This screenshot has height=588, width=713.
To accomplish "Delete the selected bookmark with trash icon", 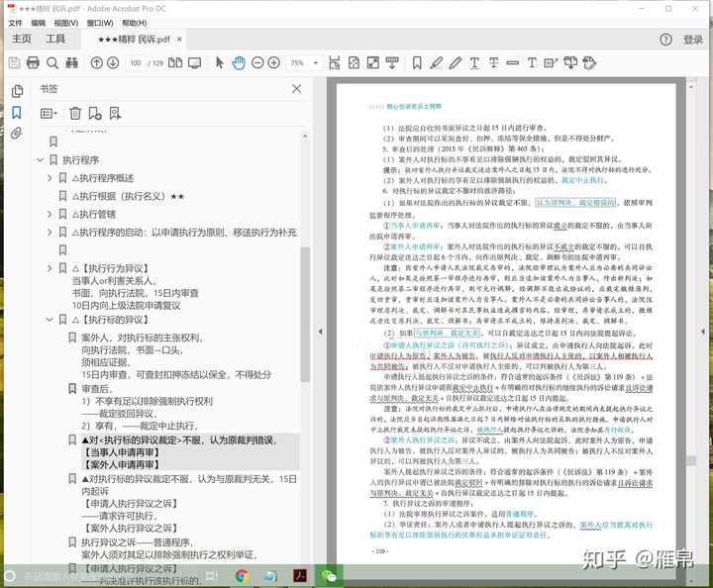I will [75, 114].
